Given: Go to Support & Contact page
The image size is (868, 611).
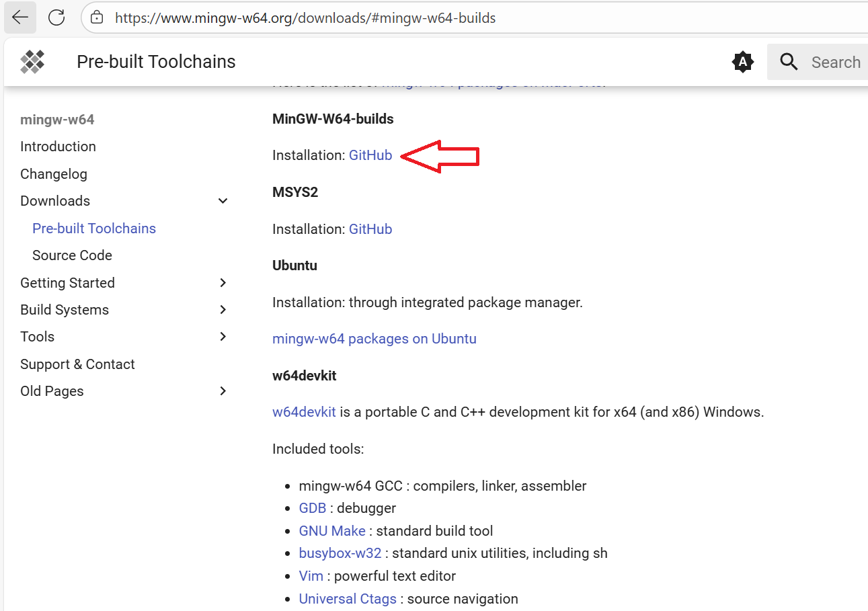Looking at the screenshot, I should point(77,364).
